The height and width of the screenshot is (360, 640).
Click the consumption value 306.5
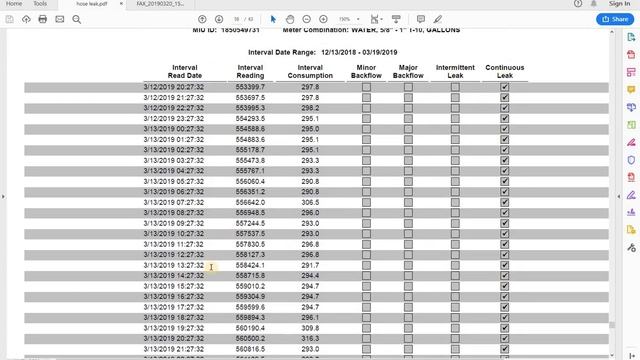click(310, 202)
